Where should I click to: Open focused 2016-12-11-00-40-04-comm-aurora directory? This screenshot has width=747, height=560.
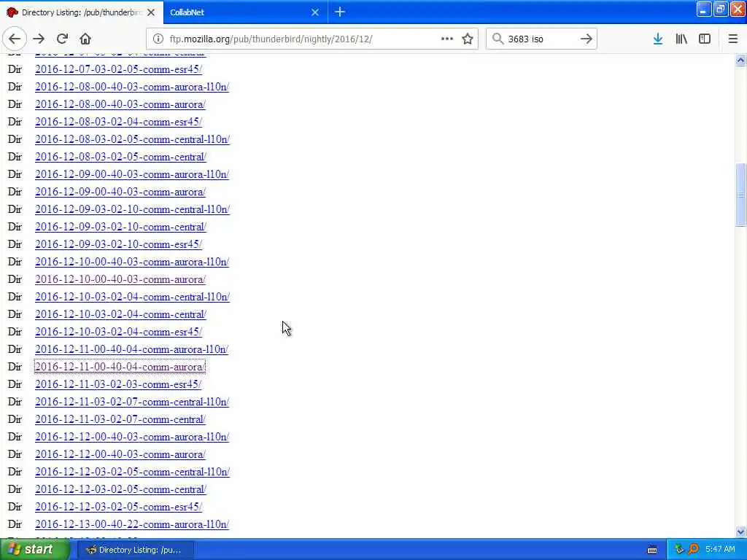120,367
